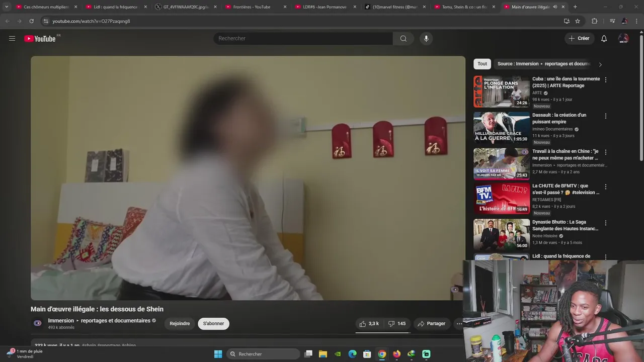The width and height of the screenshot is (644, 362).
Task: Close the Main d'œuvre illégale tab
Action: (563, 7)
